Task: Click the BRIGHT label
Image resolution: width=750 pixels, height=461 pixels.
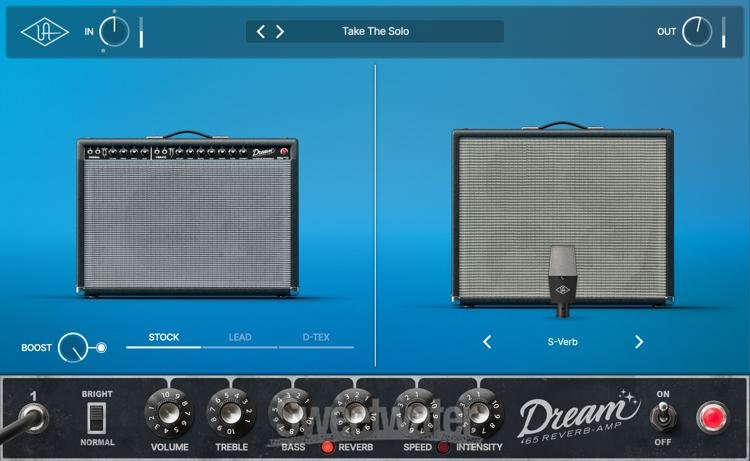Action: click(97, 394)
